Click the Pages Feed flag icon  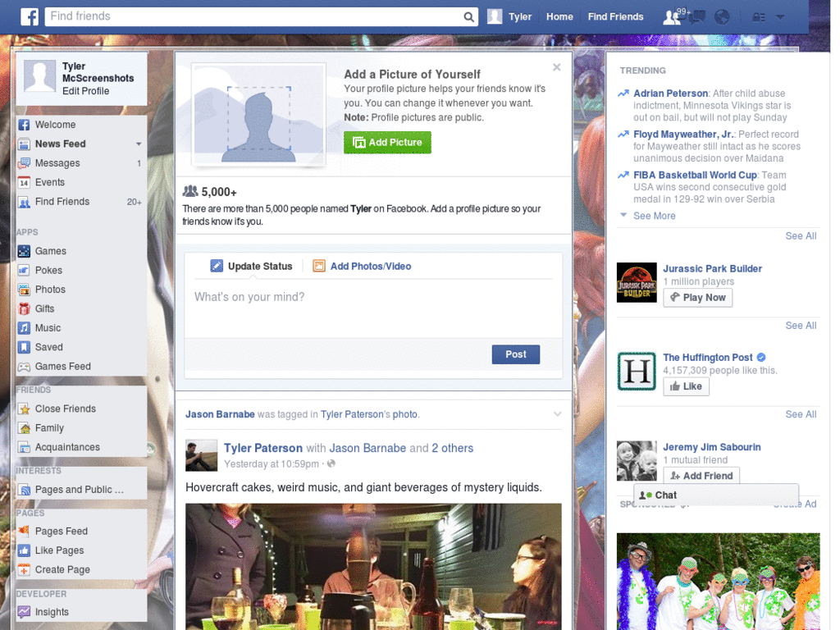(x=24, y=532)
